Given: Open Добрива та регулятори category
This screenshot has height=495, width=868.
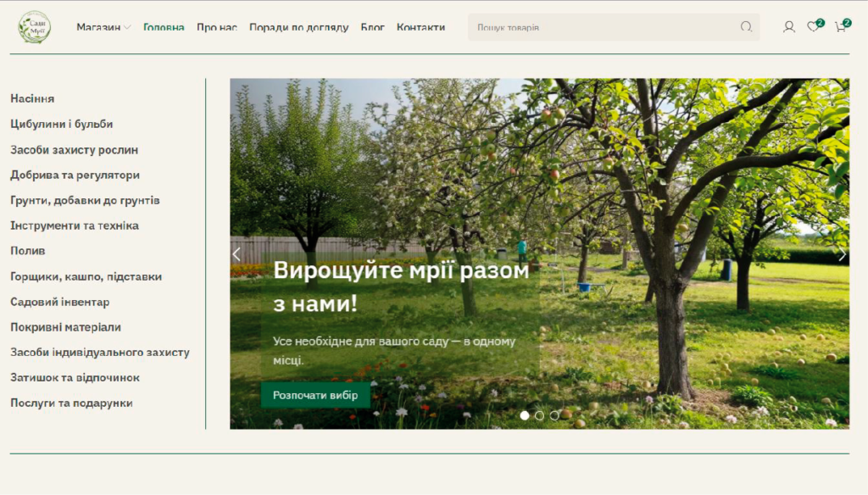Looking at the screenshot, I should click(75, 175).
